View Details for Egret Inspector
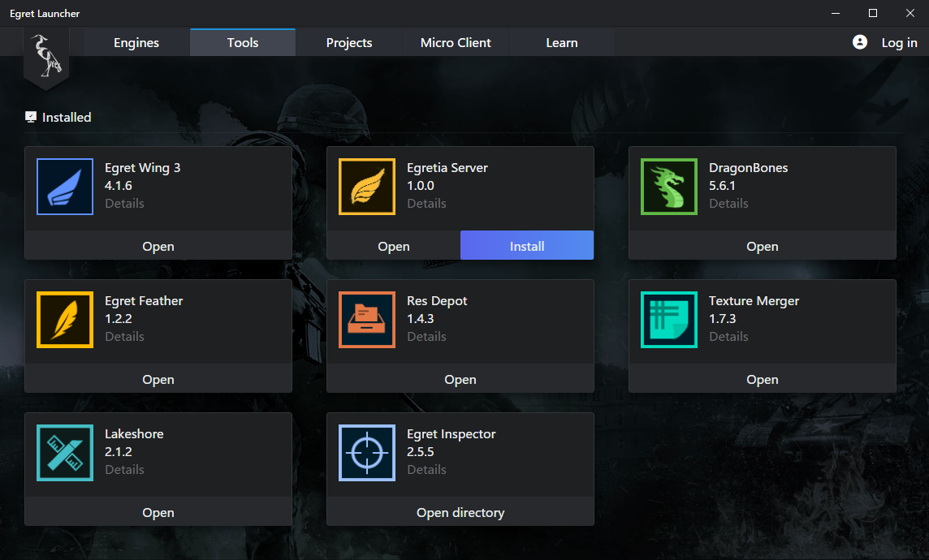Image resolution: width=929 pixels, height=560 pixels. tap(426, 469)
